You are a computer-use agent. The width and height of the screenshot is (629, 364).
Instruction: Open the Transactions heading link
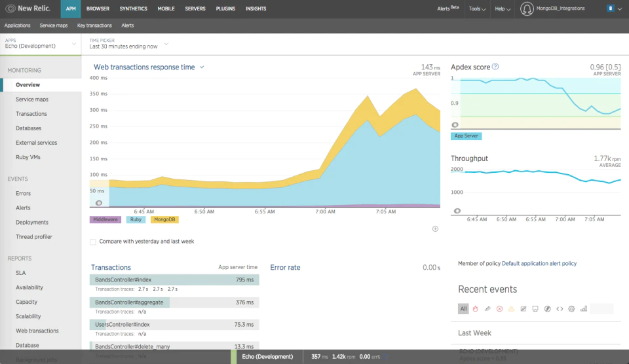click(x=111, y=267)
